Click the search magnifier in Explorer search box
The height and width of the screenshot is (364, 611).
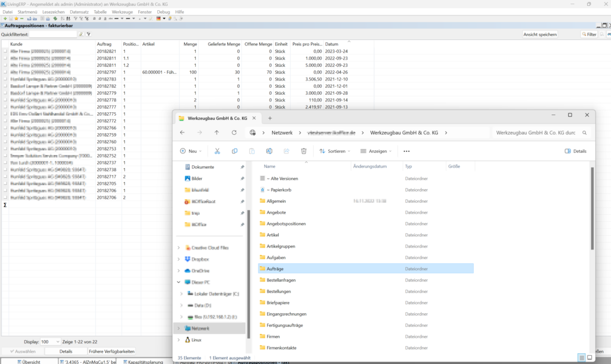point(585,133)
